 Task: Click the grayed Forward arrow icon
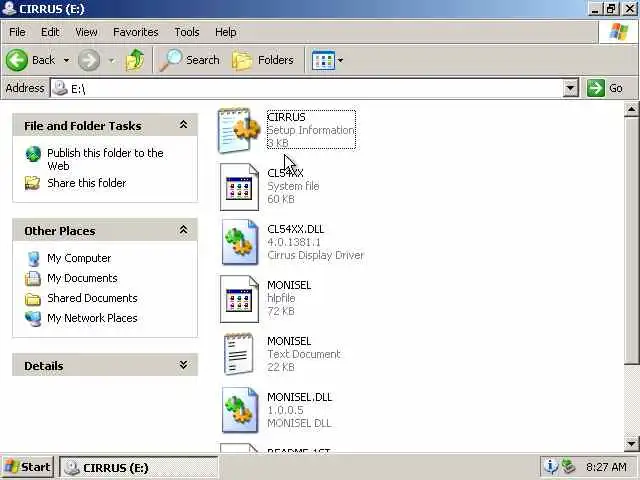pyautogui.click(x=89, y=60)
